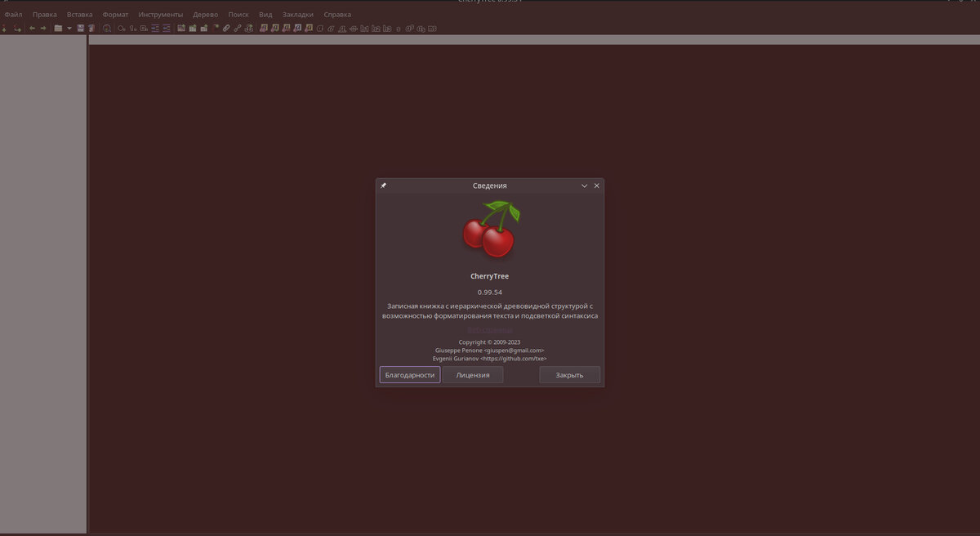Insert table toolbar icon
Viewport: 980px width, 536px height.
[x=192, y=29]
